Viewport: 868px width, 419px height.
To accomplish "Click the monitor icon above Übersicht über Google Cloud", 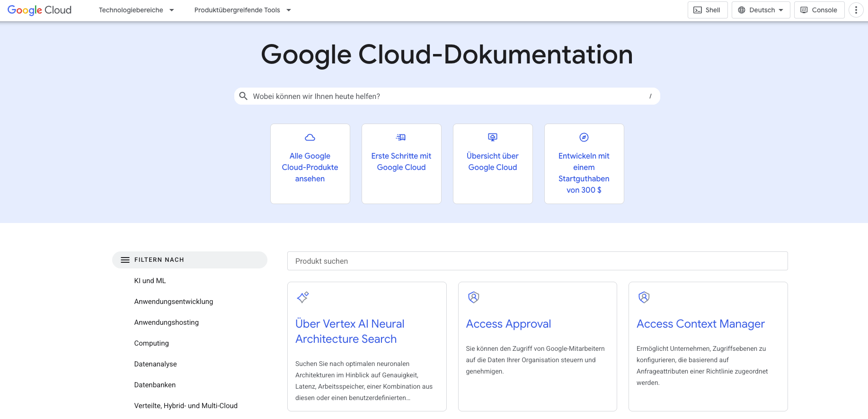I will [493, 137].
